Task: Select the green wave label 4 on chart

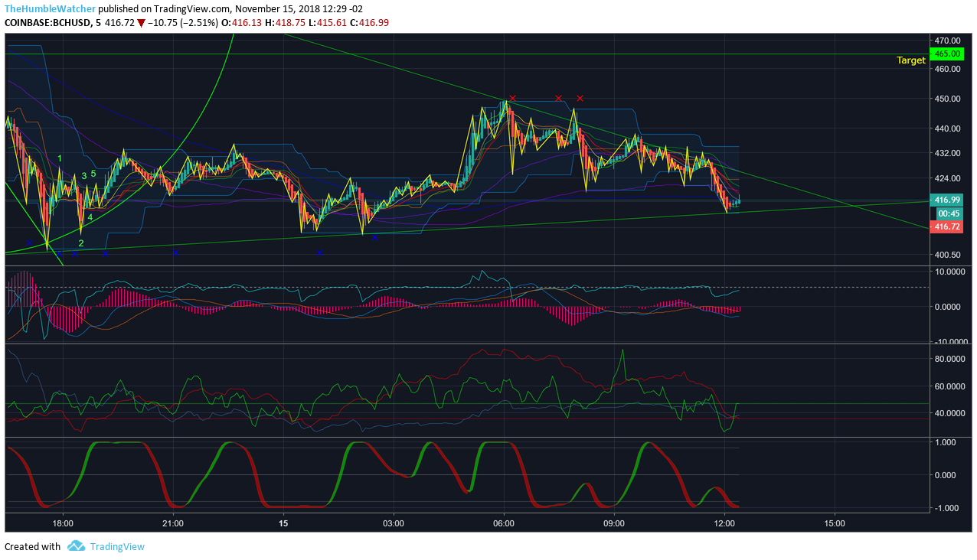Action: 90,217
